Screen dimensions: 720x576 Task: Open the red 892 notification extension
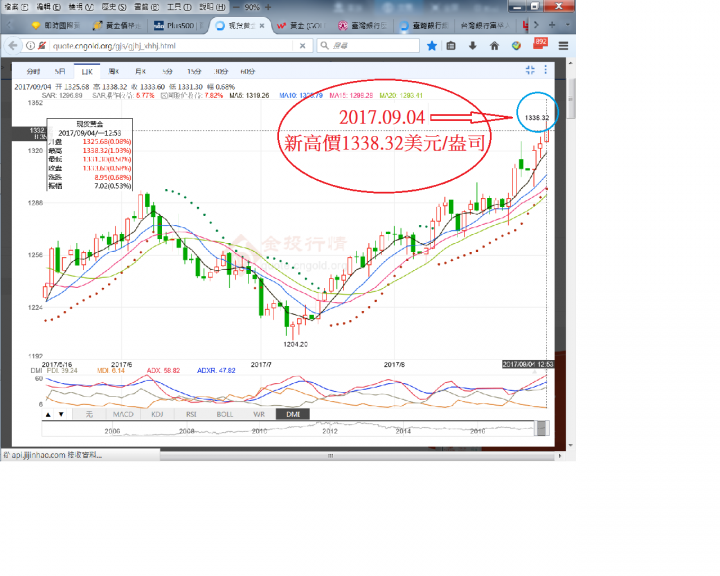(540, 44)
